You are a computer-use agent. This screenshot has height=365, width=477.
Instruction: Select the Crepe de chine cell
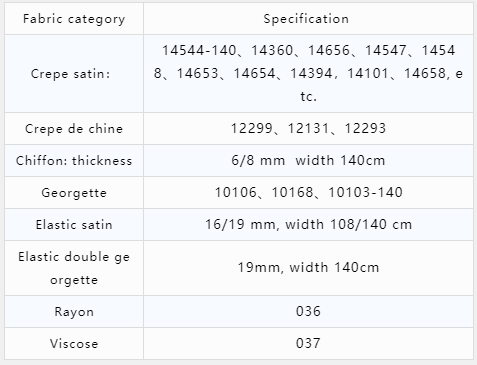tap(74, 129)
